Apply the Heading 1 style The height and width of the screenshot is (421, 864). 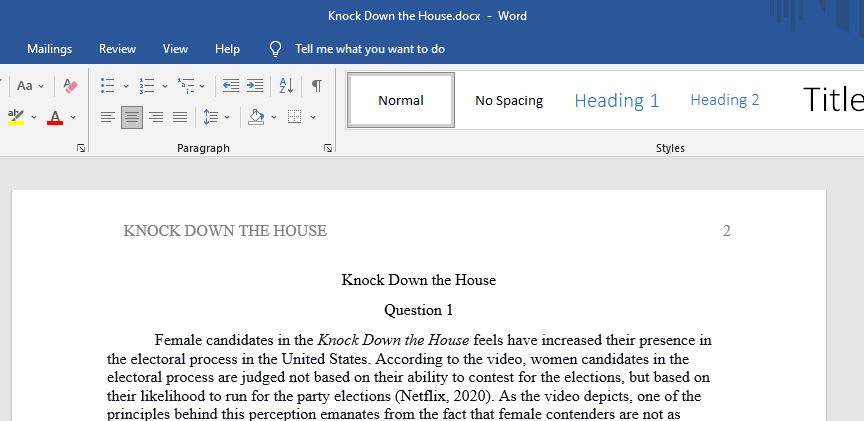click(617, 100)
